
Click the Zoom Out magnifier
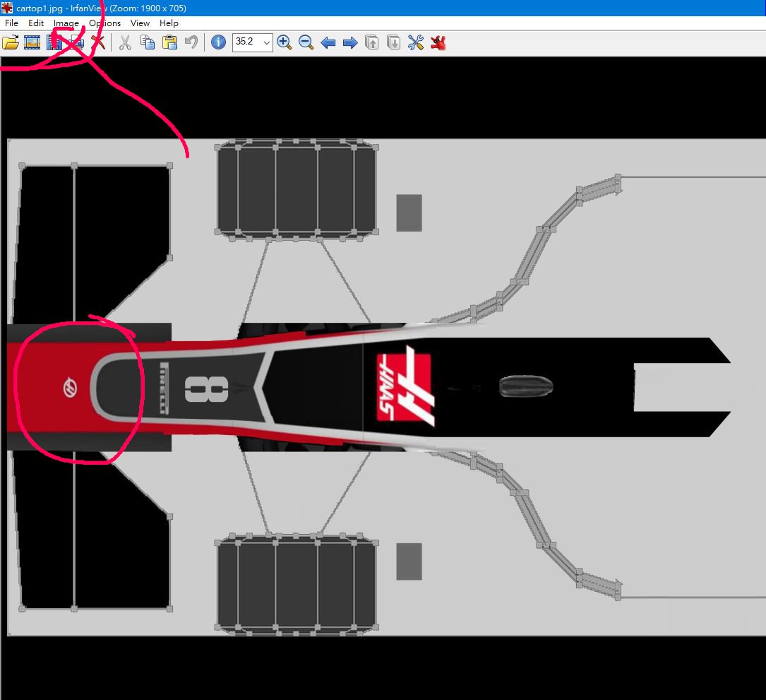[306, 43]
